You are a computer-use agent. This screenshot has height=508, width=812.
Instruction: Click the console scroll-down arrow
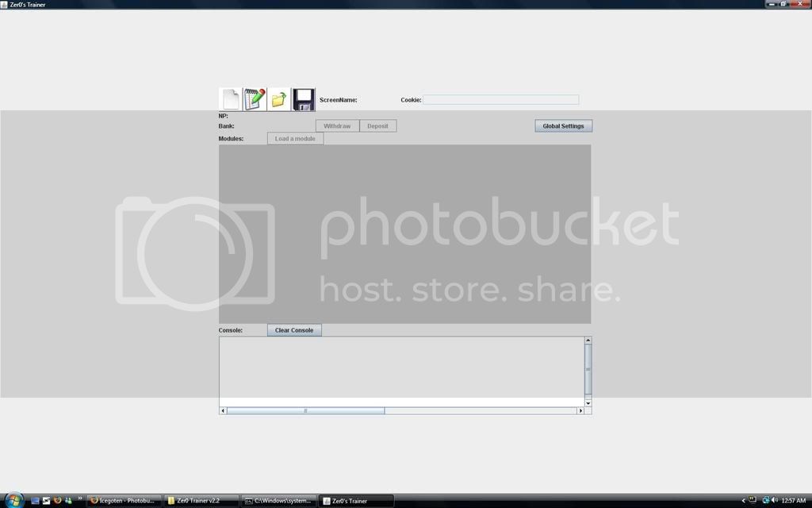coord(588,403)
